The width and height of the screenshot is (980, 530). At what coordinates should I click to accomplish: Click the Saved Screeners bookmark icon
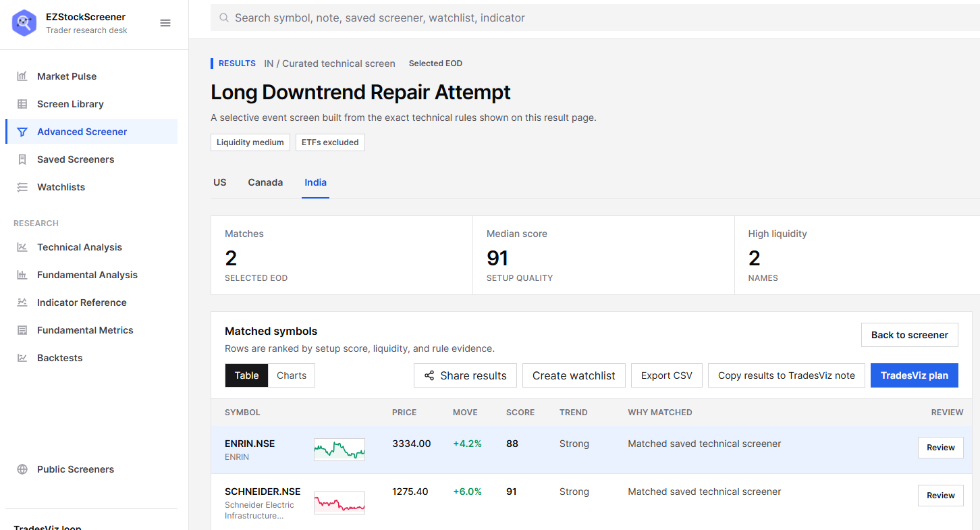click(22, 159)
